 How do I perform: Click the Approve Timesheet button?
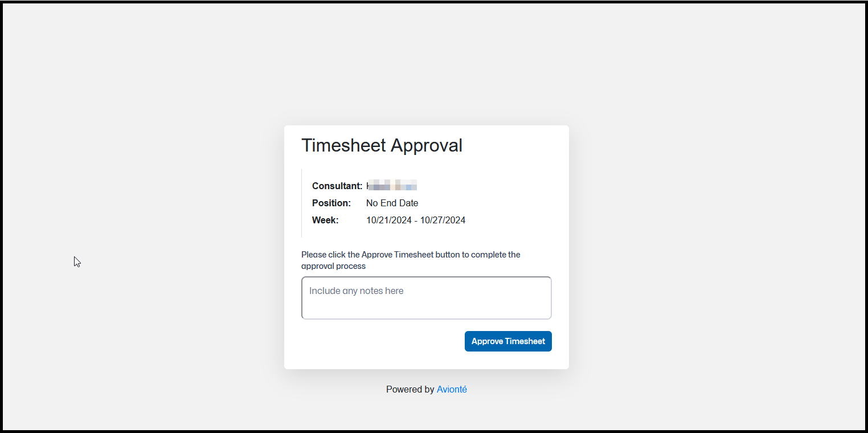coord(508,341)
